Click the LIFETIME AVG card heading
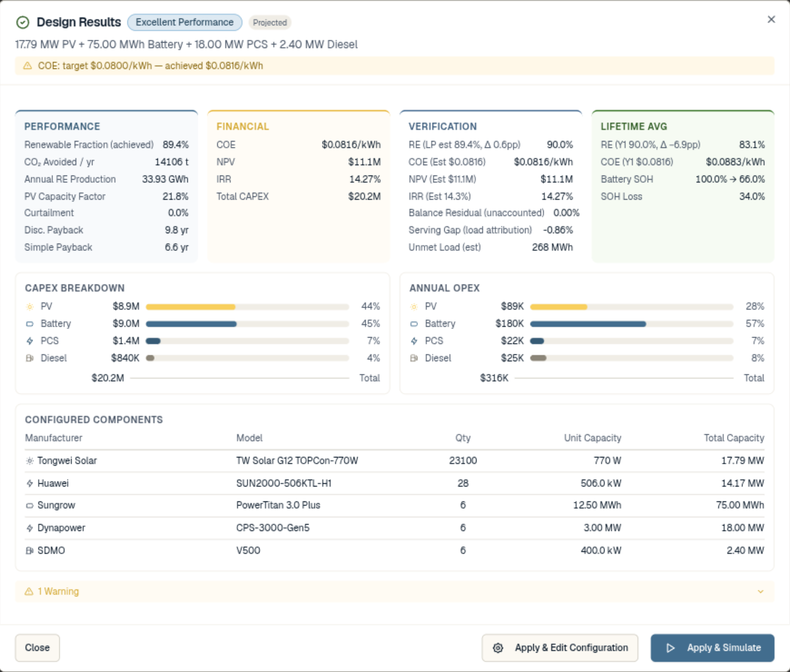The width and height of the screenshot is (790, 672). point(634,126)
